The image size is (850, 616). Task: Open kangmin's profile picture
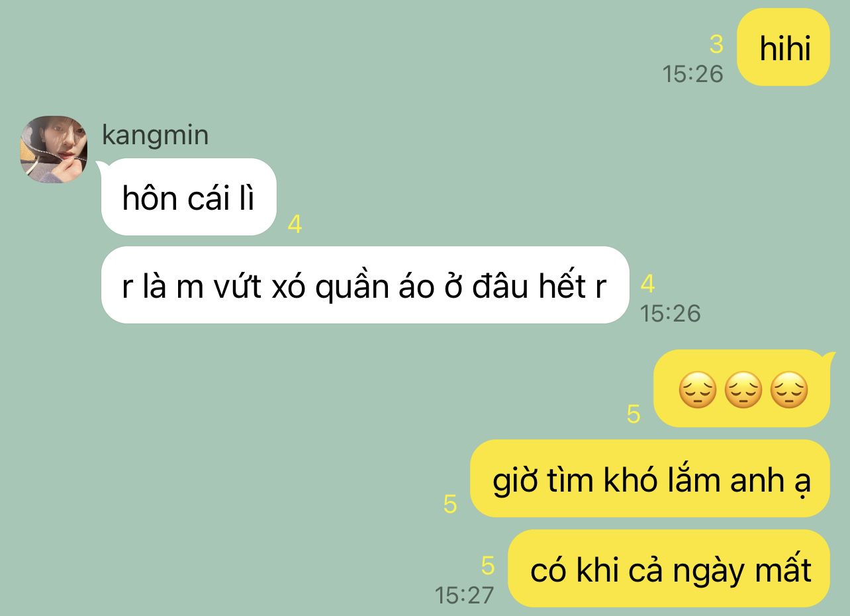(54, 149)
